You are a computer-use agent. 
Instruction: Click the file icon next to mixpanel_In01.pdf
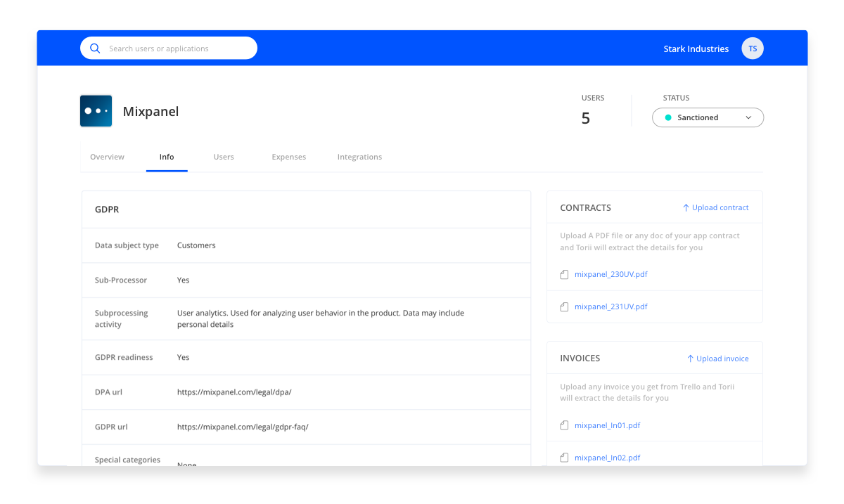tap(564, 425)
